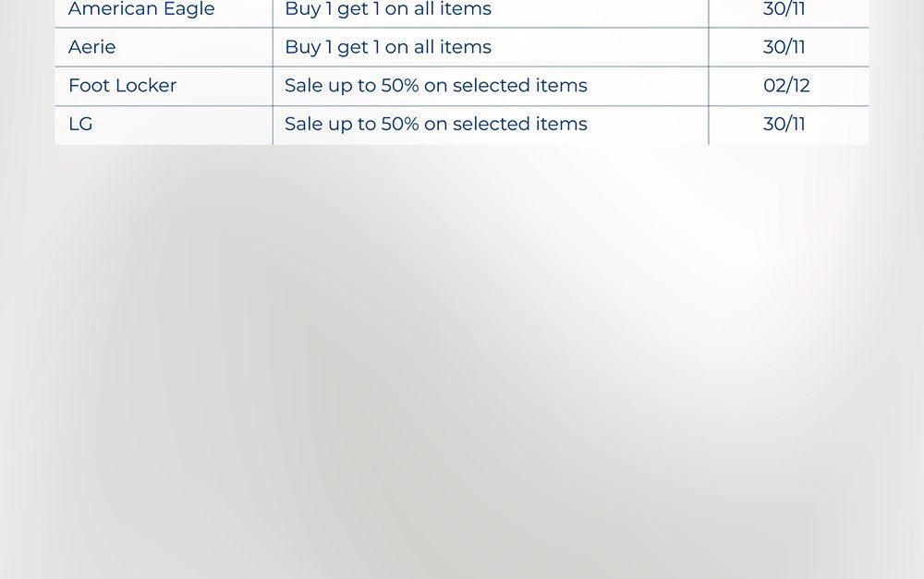Click the word "Locker" in the table
Image resolution: width=924 pixels, height=579 pixels.
(x=148, y=86)
